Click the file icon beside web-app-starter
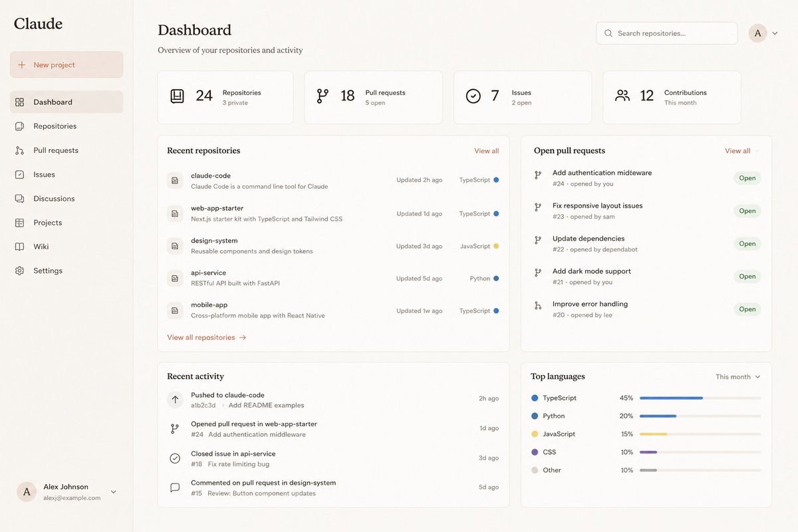Image resolution: width=798 pixels, height=532 pixels. [175, 213]
